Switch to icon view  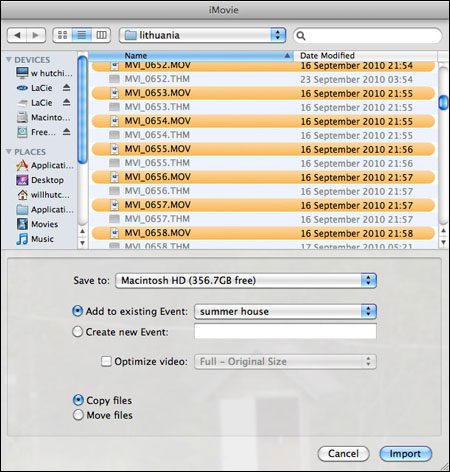coord(62,35)
